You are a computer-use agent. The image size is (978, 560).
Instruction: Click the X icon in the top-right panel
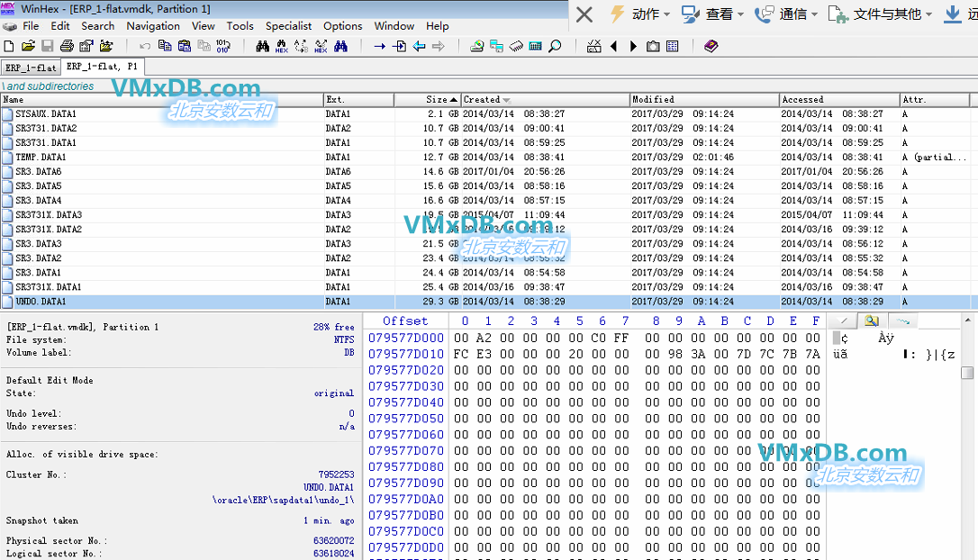584,14
